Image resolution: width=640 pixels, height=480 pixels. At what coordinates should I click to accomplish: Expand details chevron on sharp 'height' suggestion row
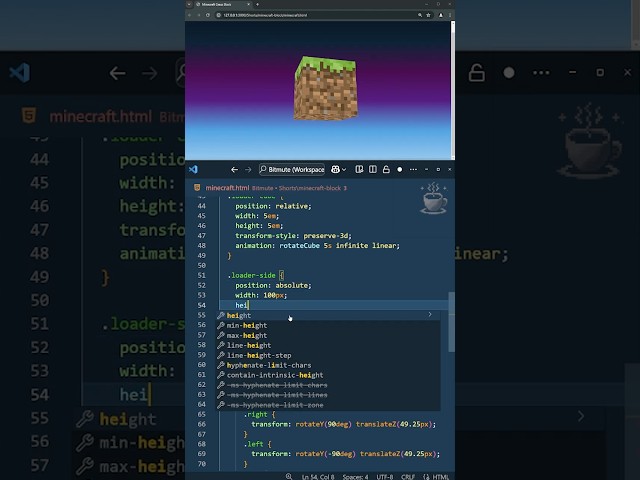429,315
